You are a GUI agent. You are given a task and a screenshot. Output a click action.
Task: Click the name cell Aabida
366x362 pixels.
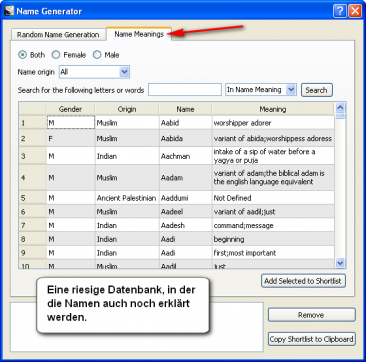click(185, 138)
